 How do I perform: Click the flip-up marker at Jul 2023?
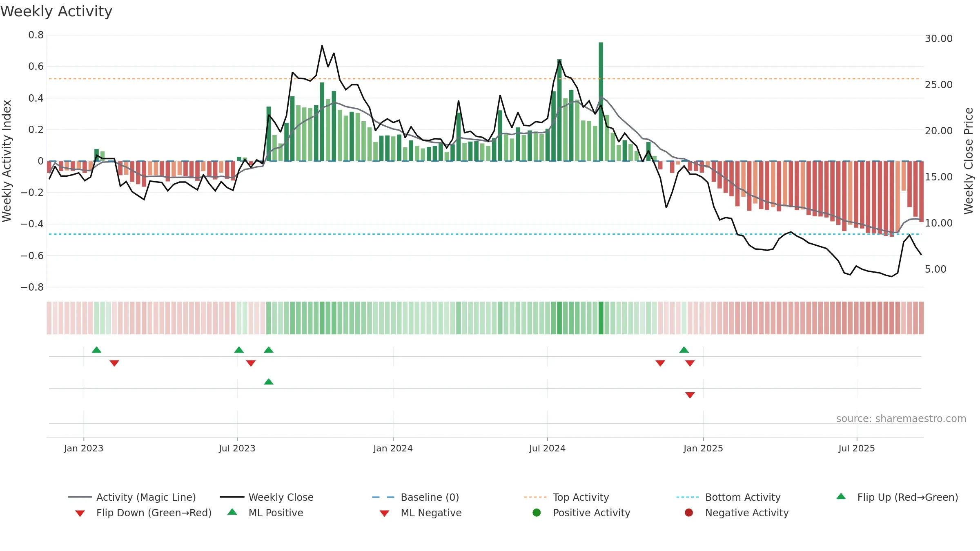[239, 350]
